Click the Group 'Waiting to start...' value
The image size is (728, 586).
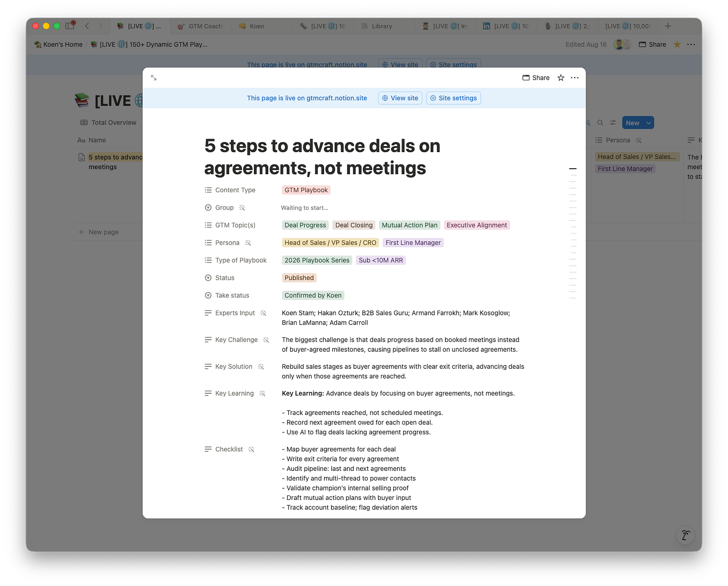tap(304, 208)
